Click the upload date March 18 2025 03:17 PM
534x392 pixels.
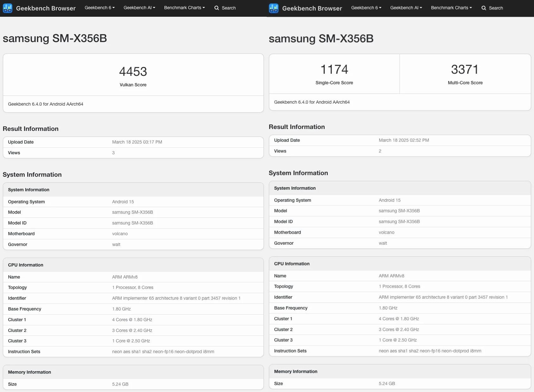[137, 142]
